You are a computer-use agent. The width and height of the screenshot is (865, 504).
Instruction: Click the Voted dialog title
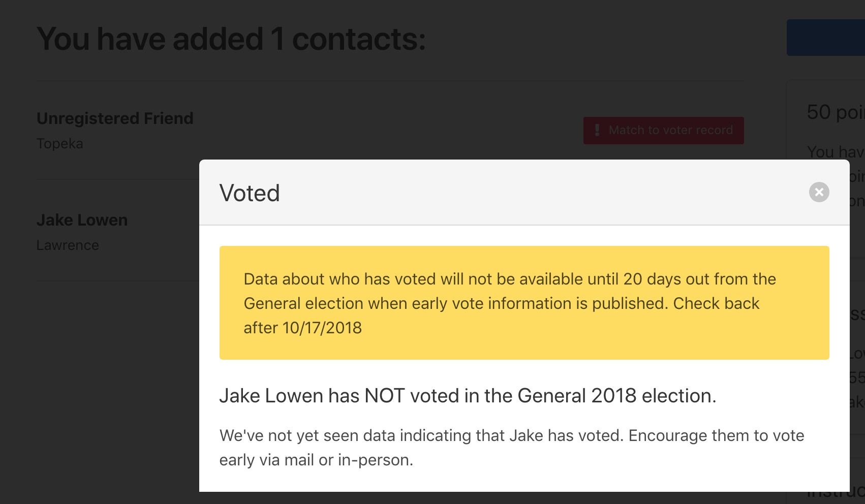pos(250,193)
